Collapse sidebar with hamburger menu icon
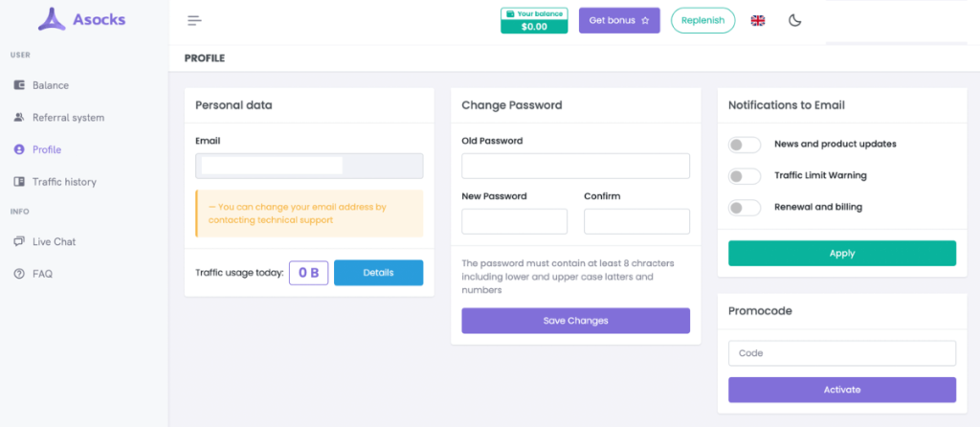The width and height of the screenshot is (980, 427). (x=194, y=21)
